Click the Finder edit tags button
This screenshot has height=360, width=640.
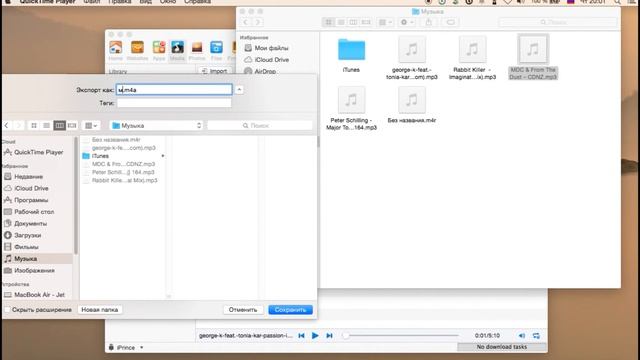point(451,22)
